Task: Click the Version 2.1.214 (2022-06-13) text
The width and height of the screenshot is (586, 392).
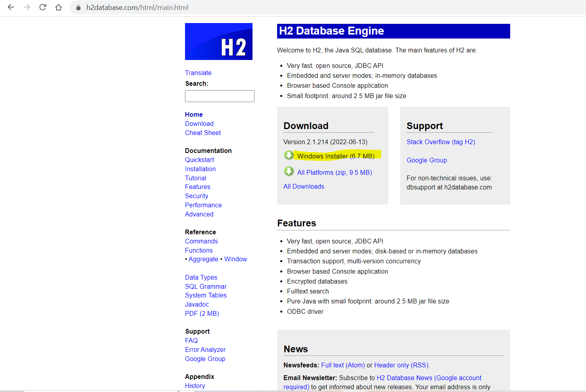Action: pos(326,142)
